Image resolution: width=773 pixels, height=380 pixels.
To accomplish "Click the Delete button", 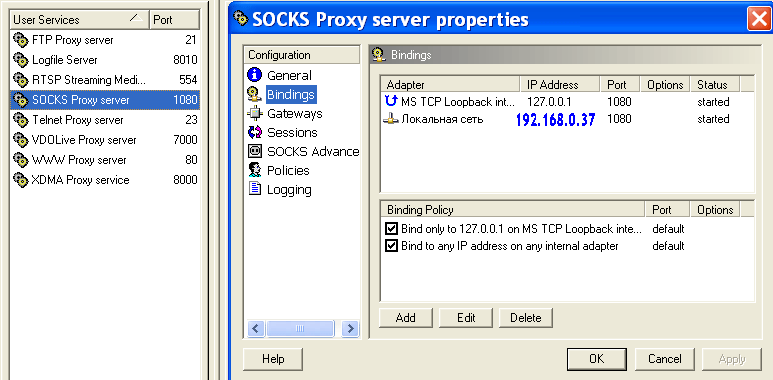I will point(526,317).
